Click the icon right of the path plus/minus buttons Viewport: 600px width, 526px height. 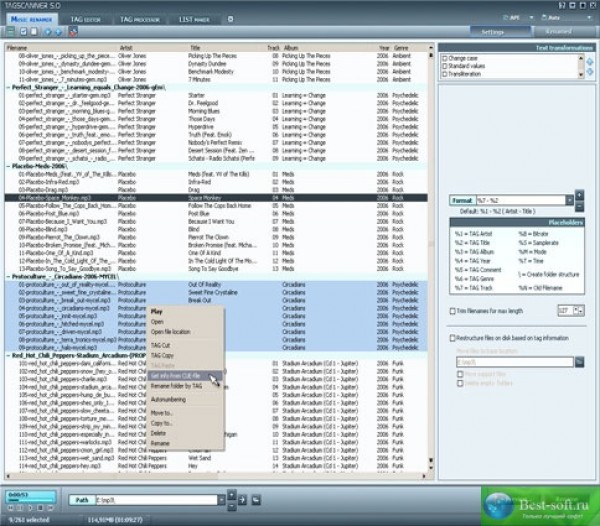coord(242,499)
